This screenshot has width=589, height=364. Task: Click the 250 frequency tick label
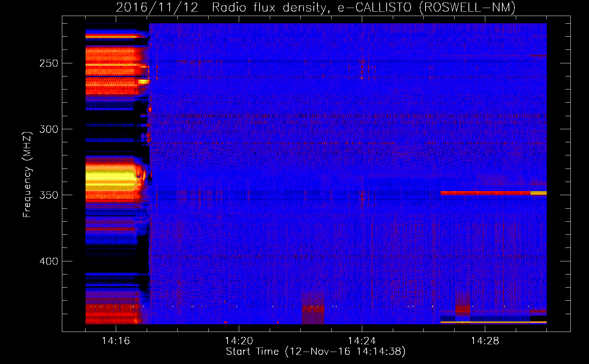[49, 63]
